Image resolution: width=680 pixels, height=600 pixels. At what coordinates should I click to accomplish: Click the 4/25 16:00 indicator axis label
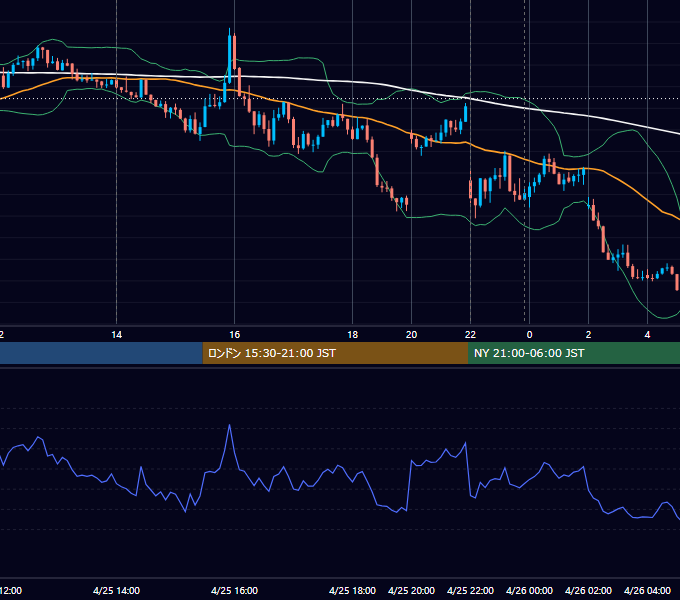pos(235,590)
